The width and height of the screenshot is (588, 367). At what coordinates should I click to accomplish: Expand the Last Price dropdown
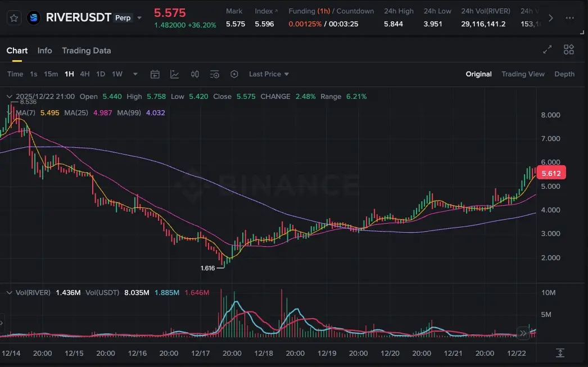[x=269, y=74]
